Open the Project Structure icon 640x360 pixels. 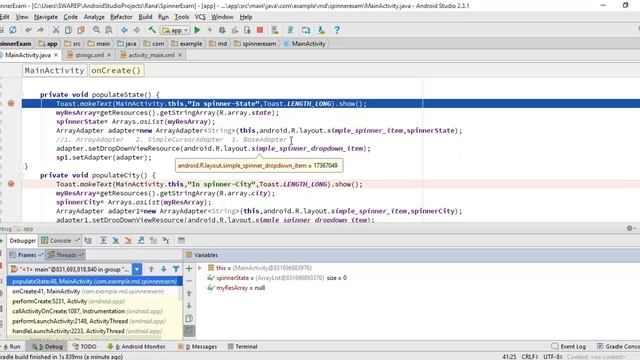pyautogui.click(x=306, y=30)
